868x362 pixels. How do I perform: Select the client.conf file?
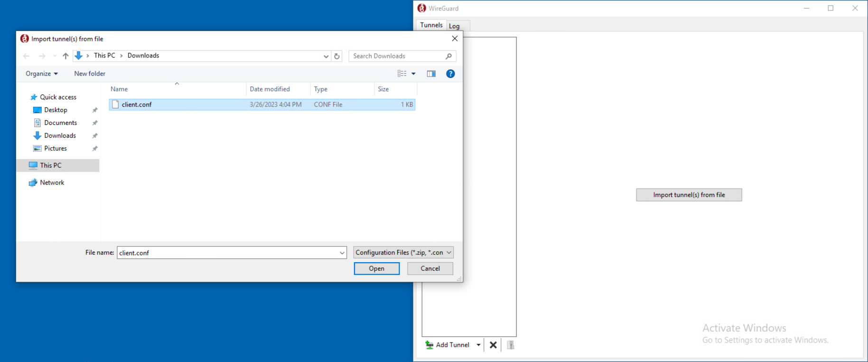[262, 105]
